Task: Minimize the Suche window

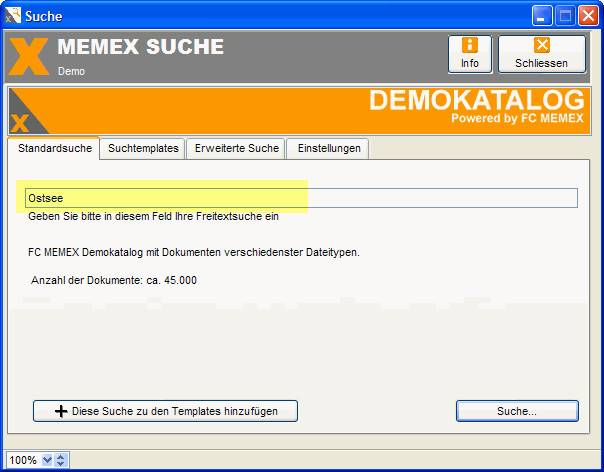Action: (543, 15)
